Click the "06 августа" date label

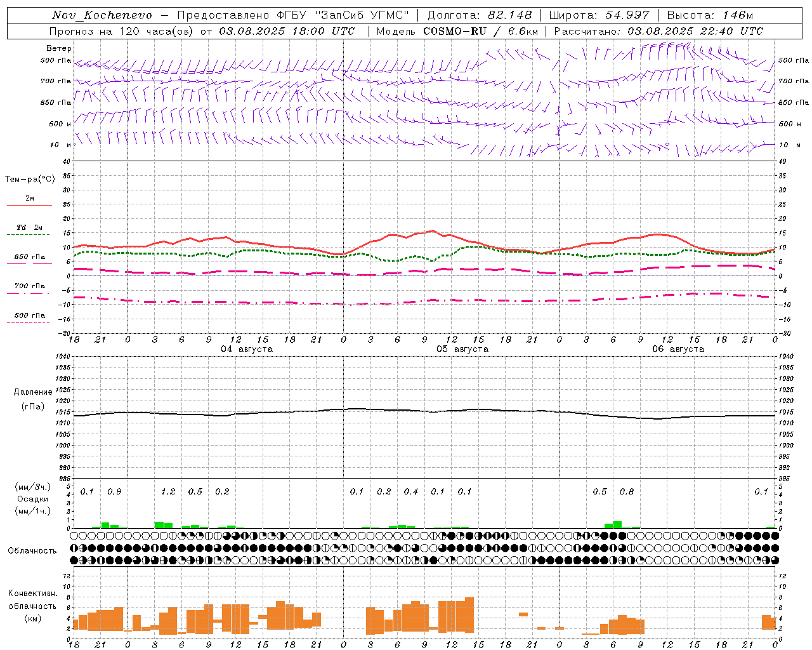(678, 349)
